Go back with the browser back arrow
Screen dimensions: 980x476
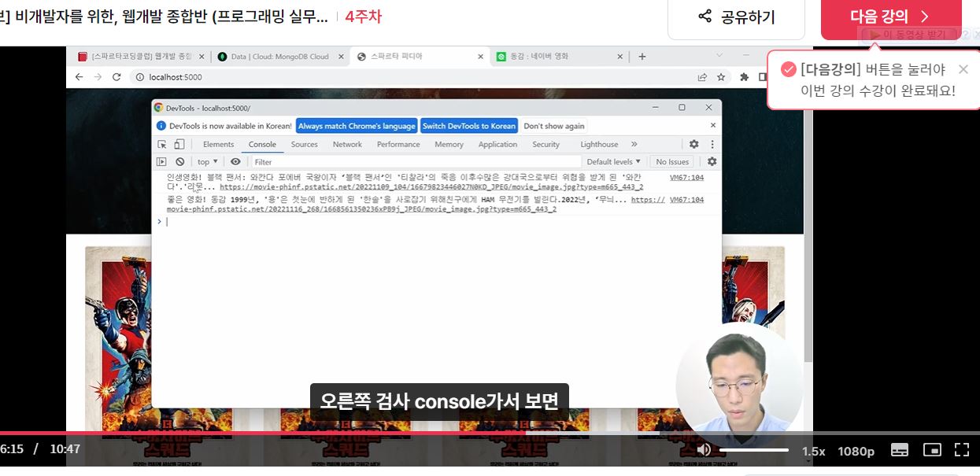coord(79,77)
